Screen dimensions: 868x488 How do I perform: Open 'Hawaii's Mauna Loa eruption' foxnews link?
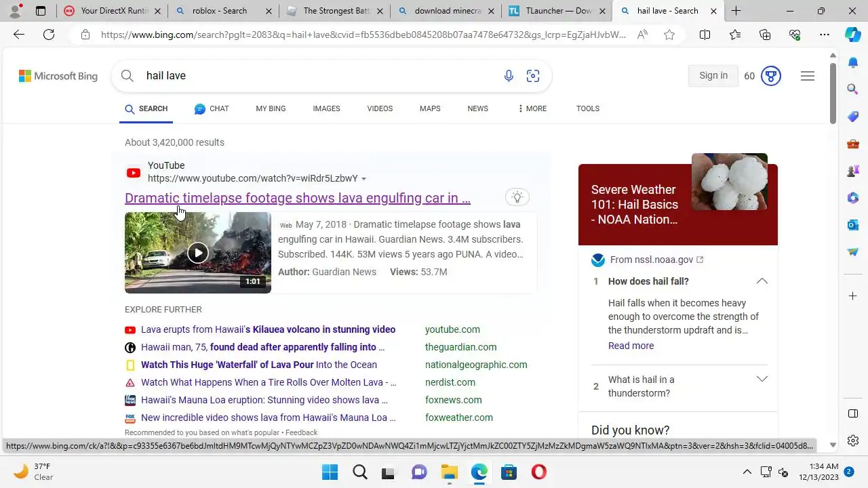[264, 400]
